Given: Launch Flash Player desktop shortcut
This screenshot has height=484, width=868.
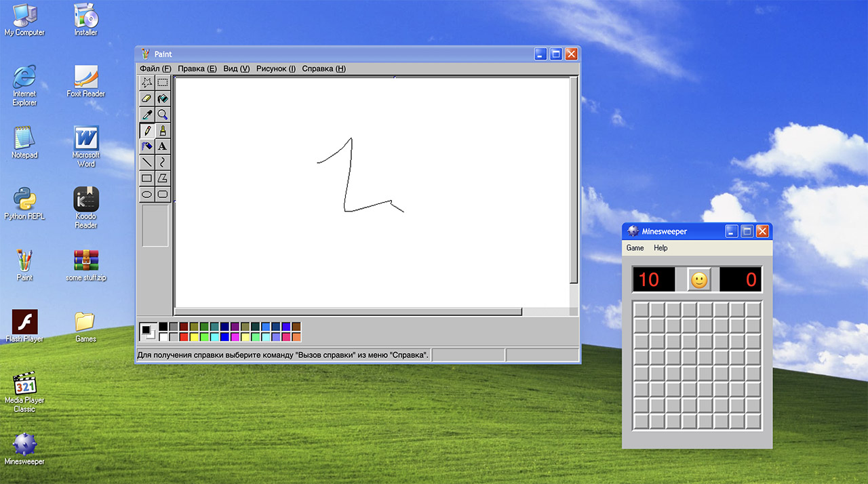Looking at the screenshot, I should pyautogui.click(x=24, y=327).
